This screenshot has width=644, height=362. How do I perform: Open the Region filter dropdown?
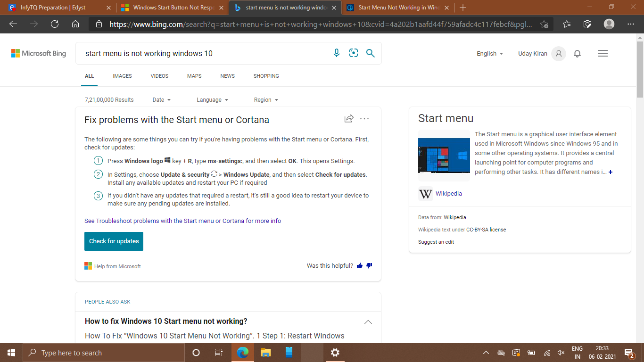tap(266, 100)
